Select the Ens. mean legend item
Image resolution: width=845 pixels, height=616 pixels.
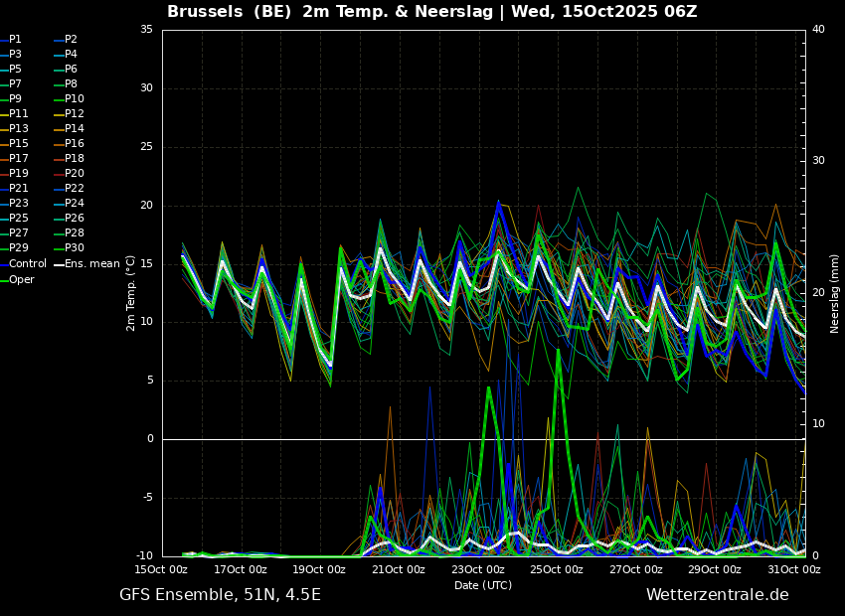[x=86, y=264]
